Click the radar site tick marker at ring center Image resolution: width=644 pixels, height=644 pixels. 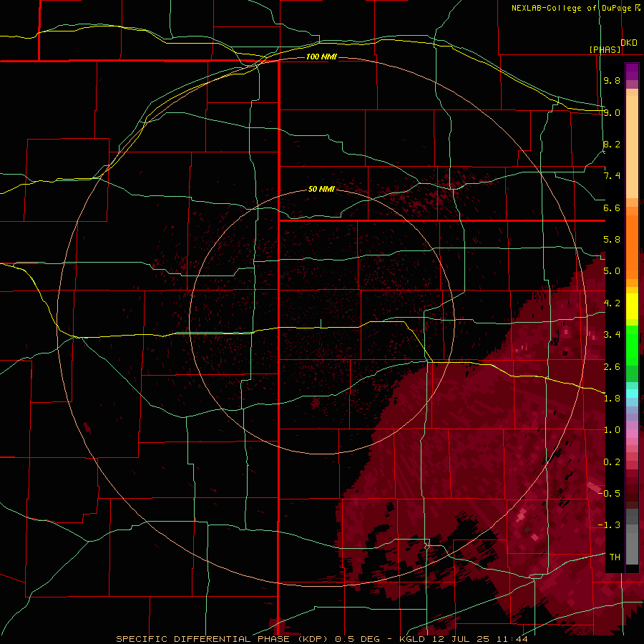[321, 323]
